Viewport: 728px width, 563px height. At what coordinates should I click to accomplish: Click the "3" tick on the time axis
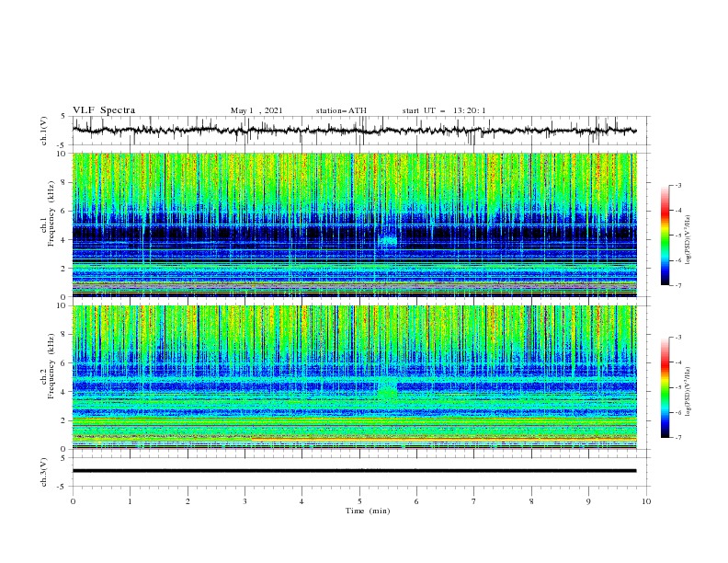click(245, 501)
